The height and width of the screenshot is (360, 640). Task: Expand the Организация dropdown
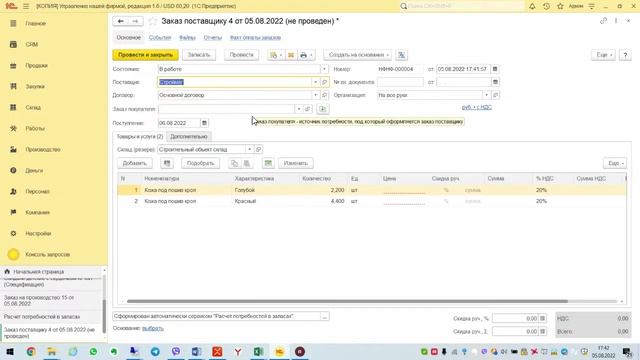click(486, 95)
